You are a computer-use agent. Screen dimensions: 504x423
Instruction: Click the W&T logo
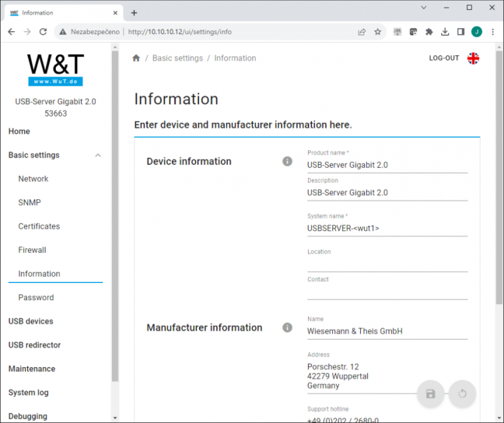tap(55, 70)
